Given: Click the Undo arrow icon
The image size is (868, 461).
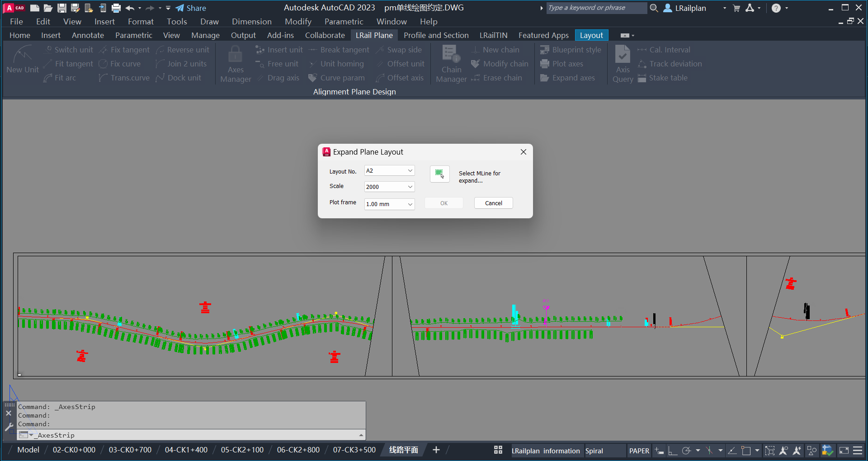Looking at the screenshot, I should [130, 8].
